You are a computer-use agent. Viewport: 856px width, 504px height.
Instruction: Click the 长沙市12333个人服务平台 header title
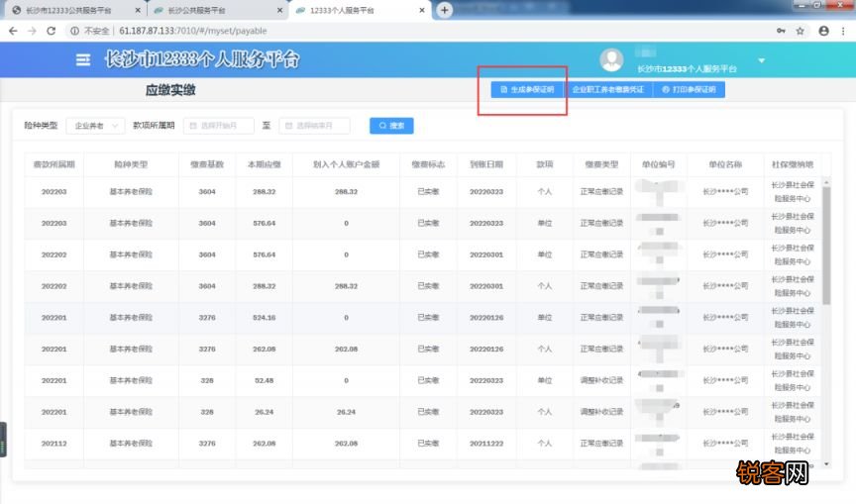point(202,59)
